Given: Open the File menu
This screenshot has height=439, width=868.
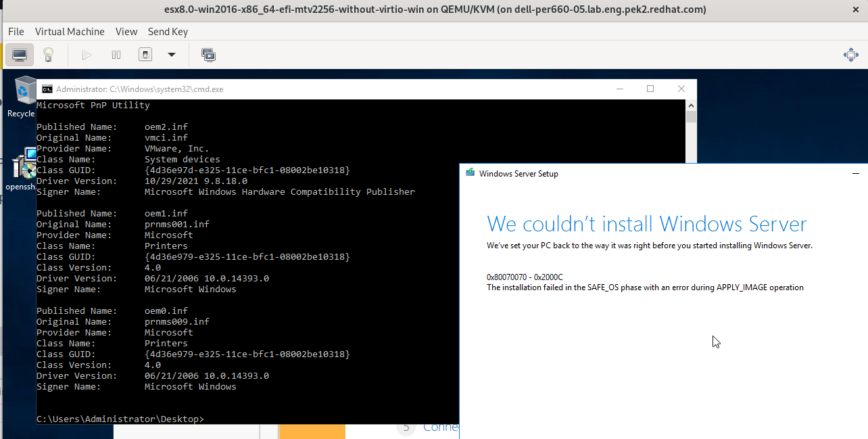Looking at the screenshot, I should point(16,32).
